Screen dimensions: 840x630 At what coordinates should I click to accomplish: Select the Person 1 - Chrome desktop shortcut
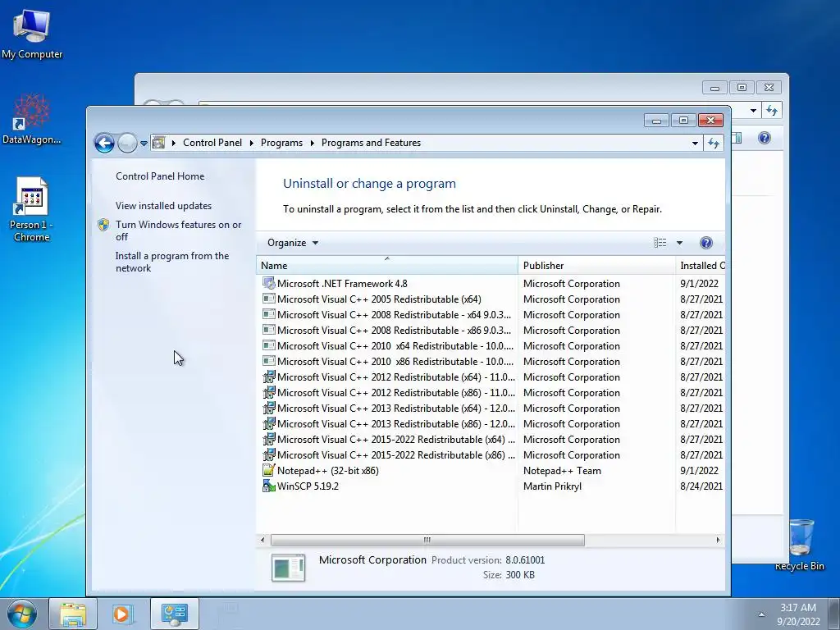(x=32, y=209)
